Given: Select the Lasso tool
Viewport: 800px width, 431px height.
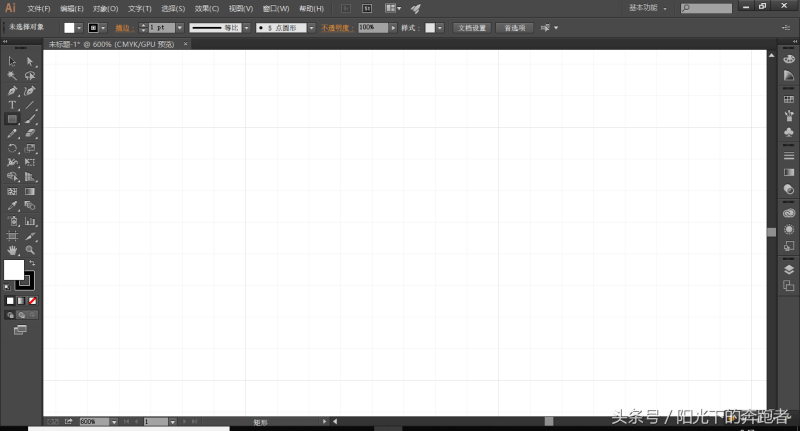Looking at the screenshot, I should click(x=30, y=76).
